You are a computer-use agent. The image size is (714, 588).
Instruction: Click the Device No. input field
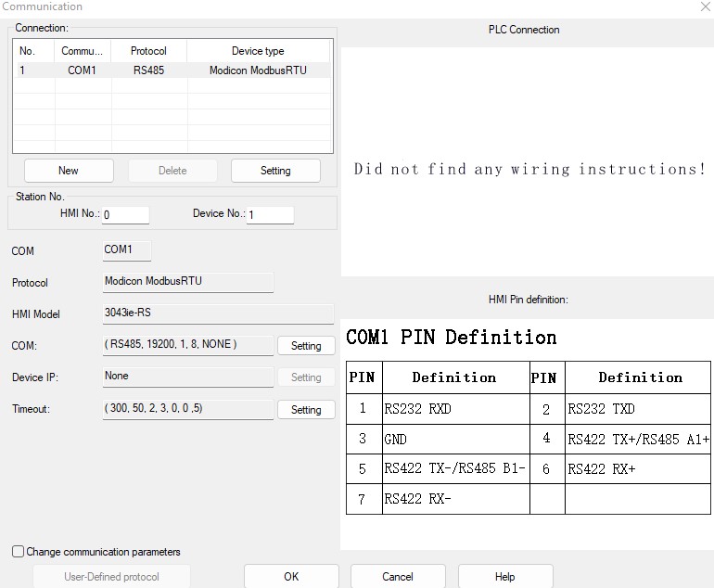(x=270, y=215)
